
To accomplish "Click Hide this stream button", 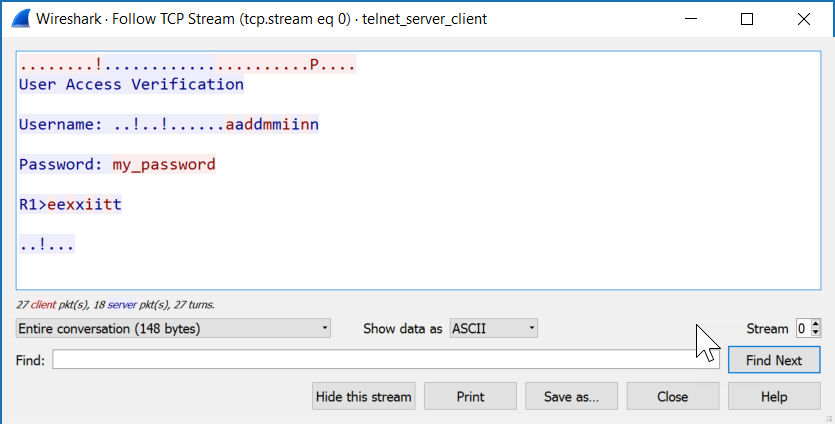I will point(364,397).
